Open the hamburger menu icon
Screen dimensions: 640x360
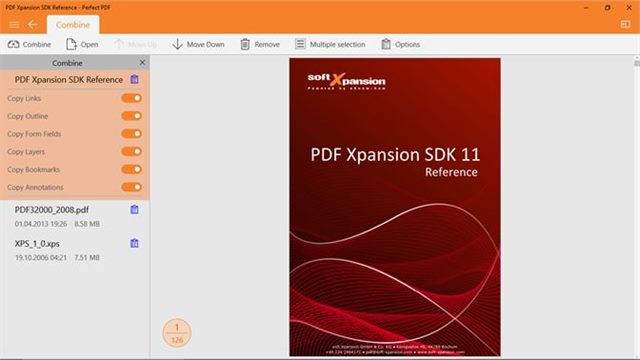click(x=14, y=25)
